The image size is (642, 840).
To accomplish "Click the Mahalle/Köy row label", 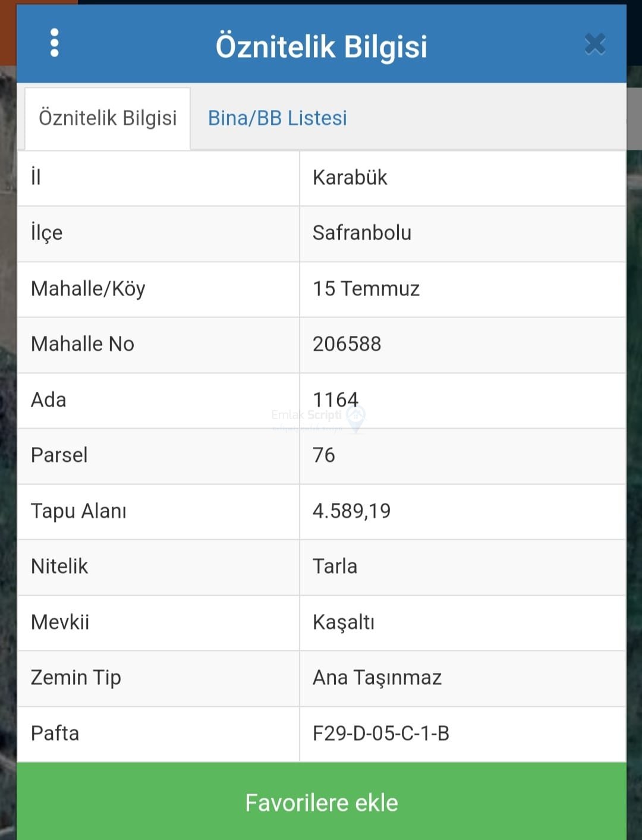I will (x=88, y=289).
